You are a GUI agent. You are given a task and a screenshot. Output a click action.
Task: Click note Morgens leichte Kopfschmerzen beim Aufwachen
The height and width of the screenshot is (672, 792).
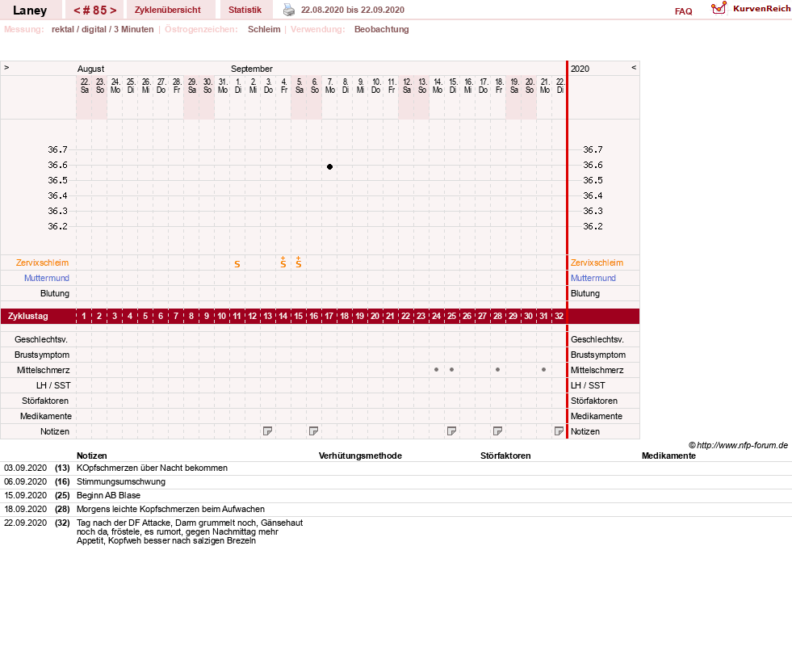point(170,509)
